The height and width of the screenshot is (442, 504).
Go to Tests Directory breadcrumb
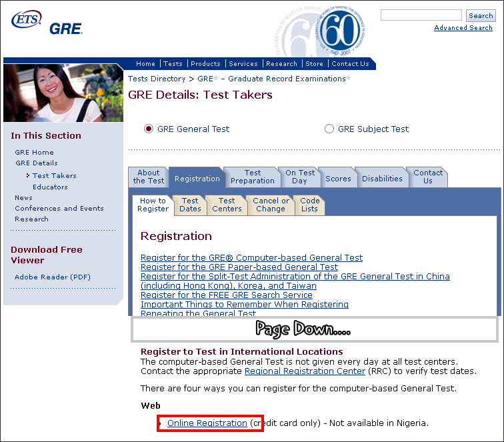point(157,79)
